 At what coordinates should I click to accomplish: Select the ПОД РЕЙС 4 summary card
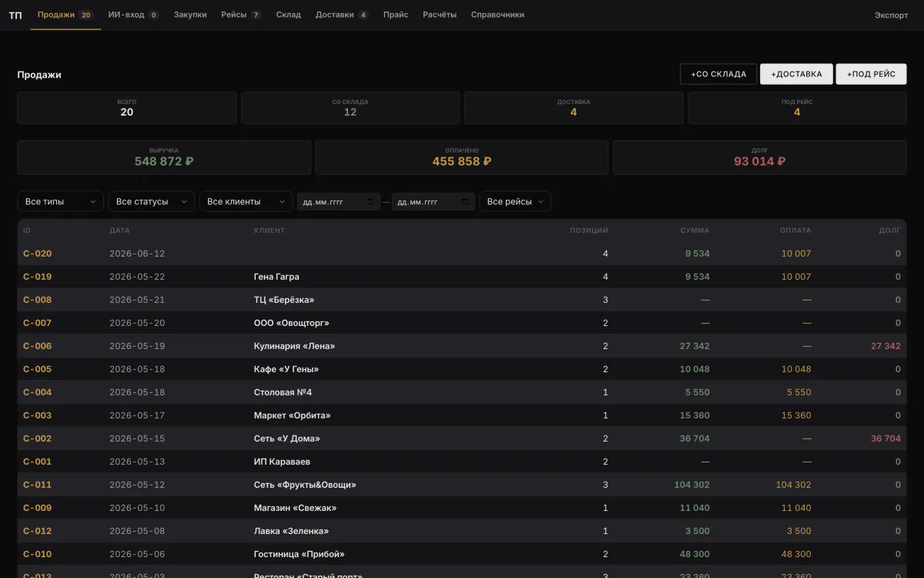pyautogui.click(x=797, y=108)
